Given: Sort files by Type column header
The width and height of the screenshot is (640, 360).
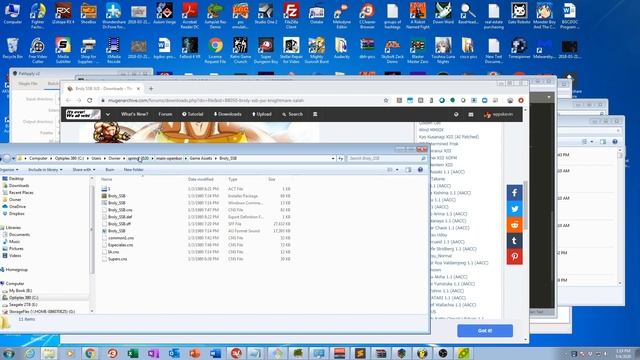Looking at the screenshot, I should point(233,179).
